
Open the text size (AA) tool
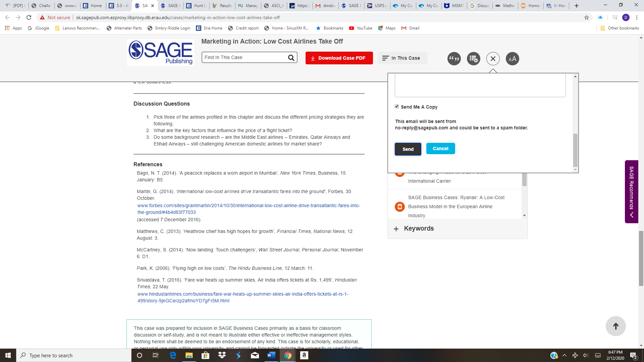point(512,59)
